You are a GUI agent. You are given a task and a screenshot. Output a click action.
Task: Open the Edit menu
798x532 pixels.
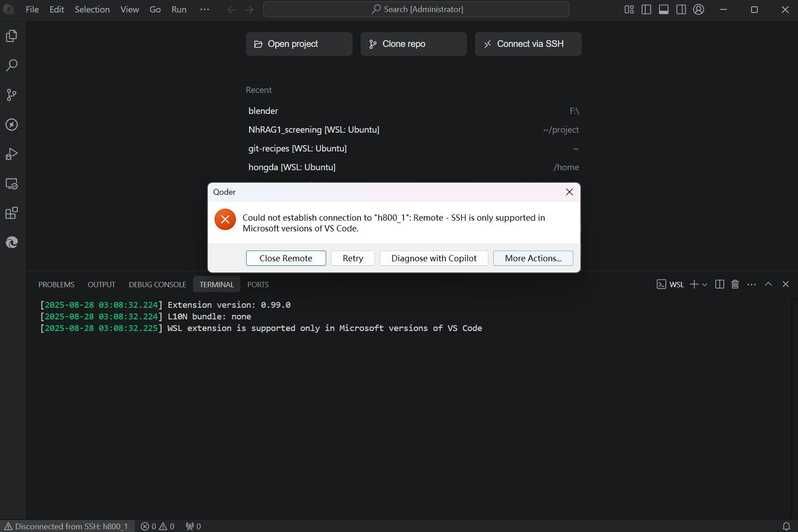coord(57,9)
